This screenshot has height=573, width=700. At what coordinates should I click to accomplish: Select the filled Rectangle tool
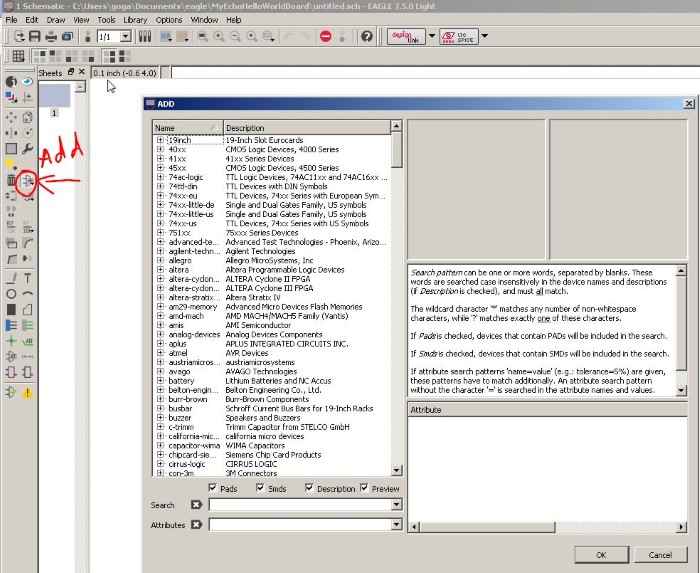(11, 309)
